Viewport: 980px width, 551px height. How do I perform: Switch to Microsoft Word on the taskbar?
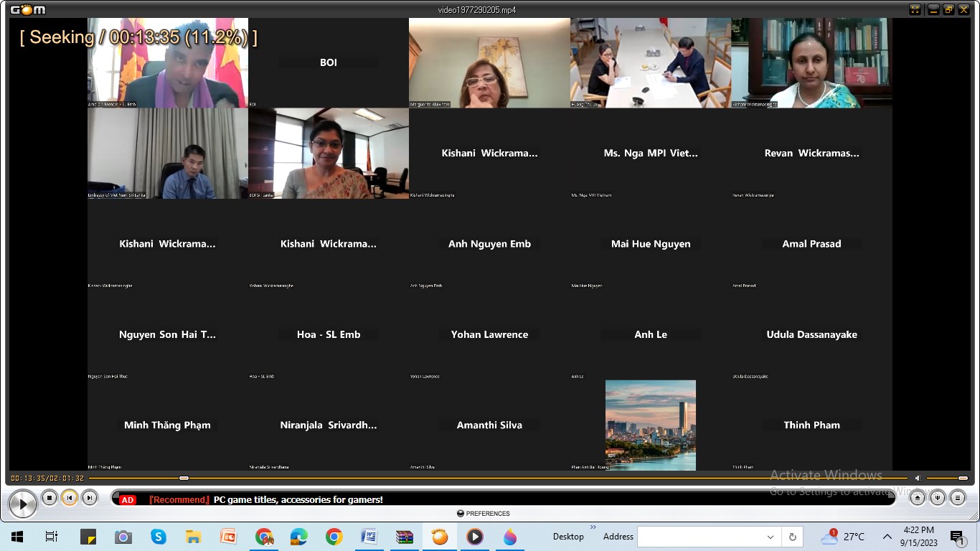(369, 537)
